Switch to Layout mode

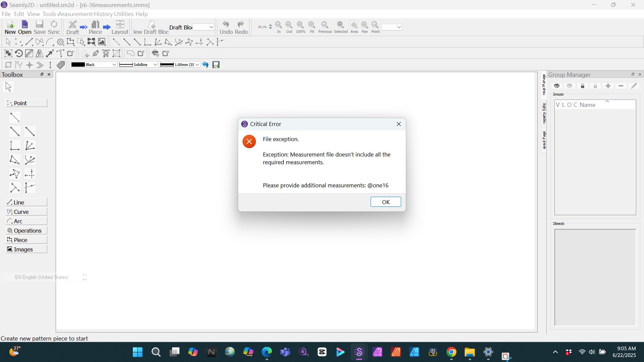click(x=120, y=27)
